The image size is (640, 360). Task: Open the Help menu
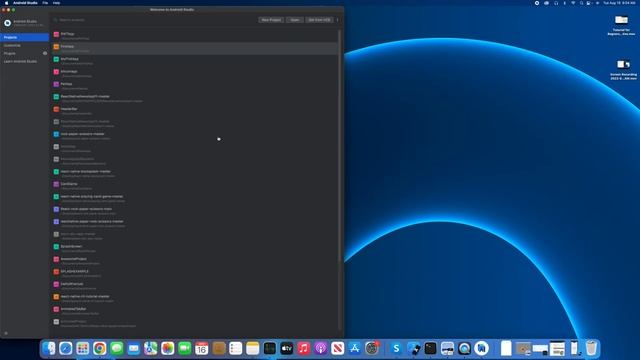56,3
